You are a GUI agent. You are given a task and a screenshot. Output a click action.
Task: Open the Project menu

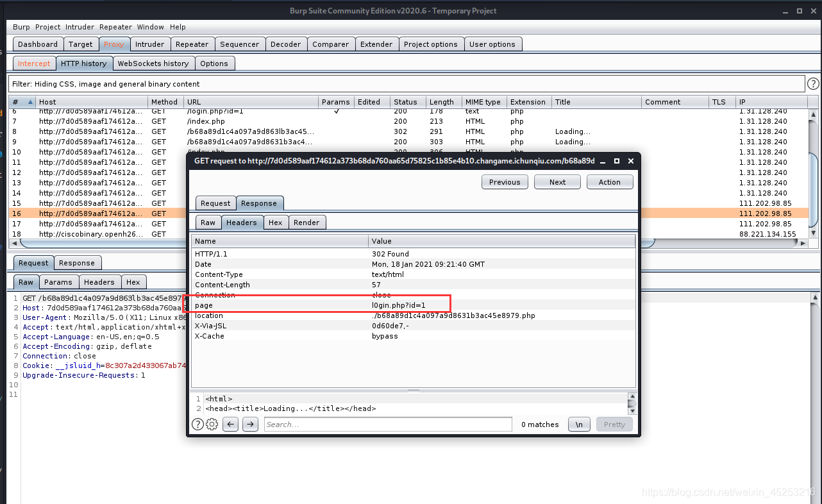coord(47,27)
